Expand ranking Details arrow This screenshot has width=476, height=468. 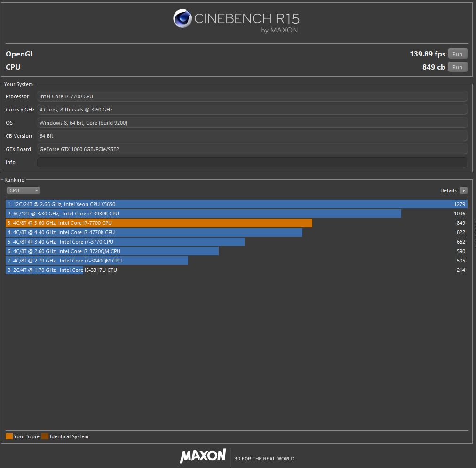464,190
